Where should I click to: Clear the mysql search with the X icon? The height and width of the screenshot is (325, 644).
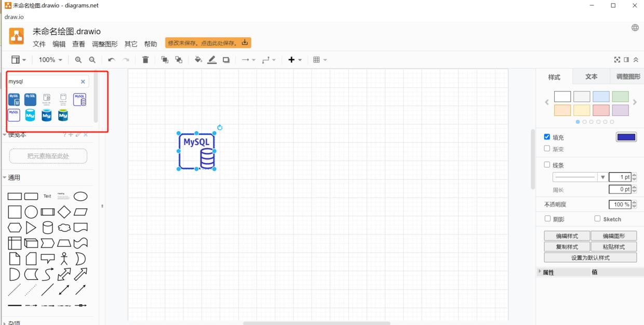tap(83, 82)
